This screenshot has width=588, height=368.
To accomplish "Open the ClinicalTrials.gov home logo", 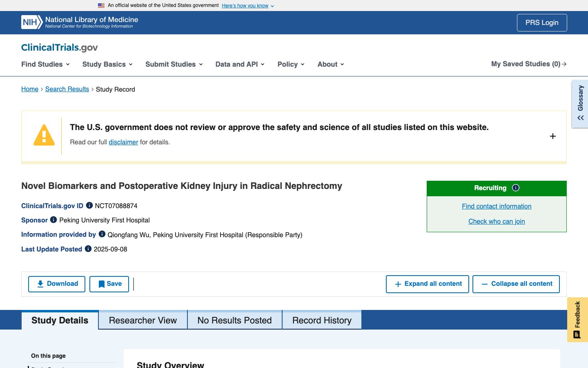I will pyautogui.click(x=60, y=47).
